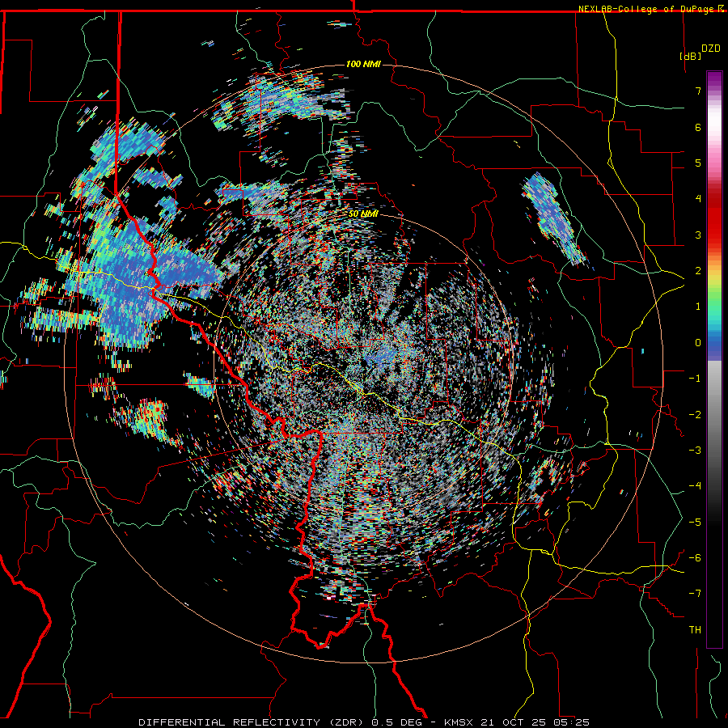
Task: Click the -7 value on the scale
Action: [695, 594]
